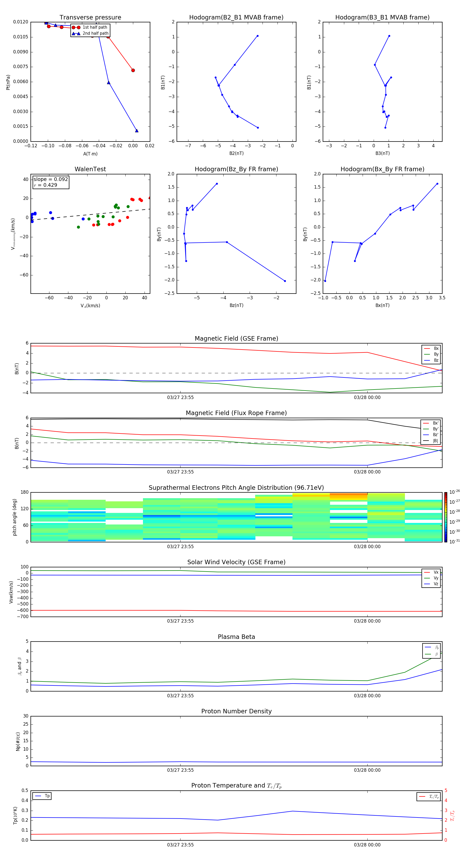
Task: Click the 'Bz(nT)' x-axis label
Action: tap(236, 305)
